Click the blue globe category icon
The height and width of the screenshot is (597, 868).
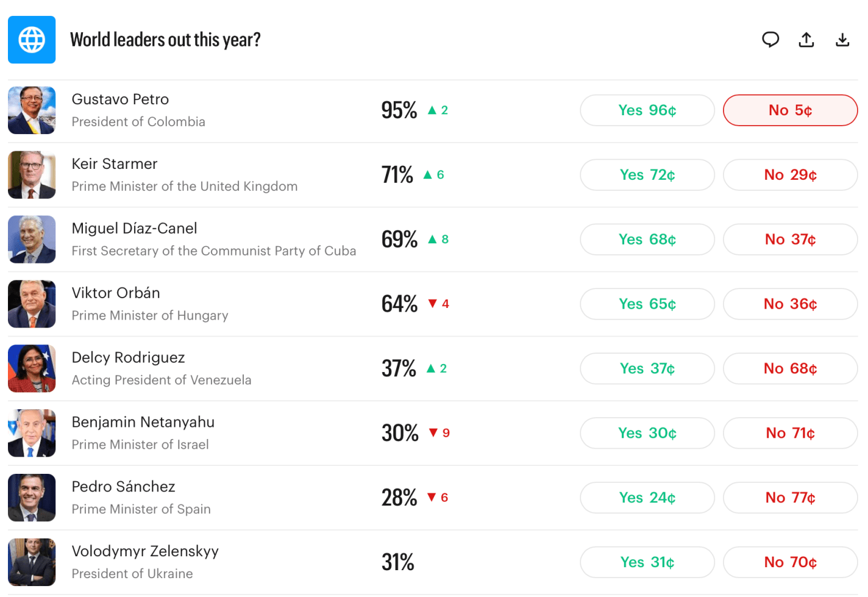[32, 40]
